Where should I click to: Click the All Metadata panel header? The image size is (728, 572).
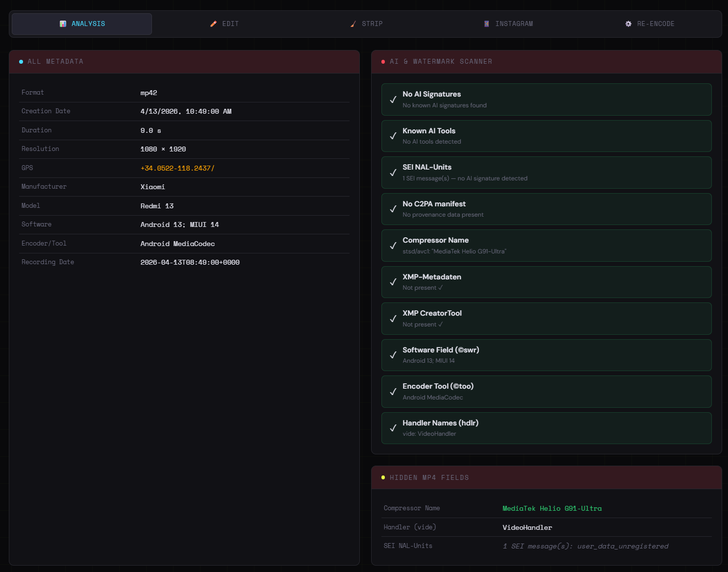pos(184,62)
